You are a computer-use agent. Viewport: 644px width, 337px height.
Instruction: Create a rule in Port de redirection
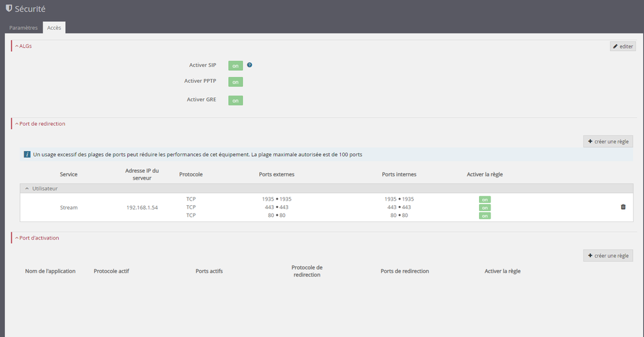click(x=608, y=141)
